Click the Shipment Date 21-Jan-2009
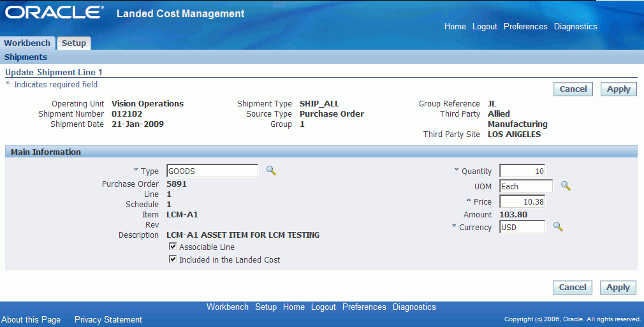 pos(138,124)
